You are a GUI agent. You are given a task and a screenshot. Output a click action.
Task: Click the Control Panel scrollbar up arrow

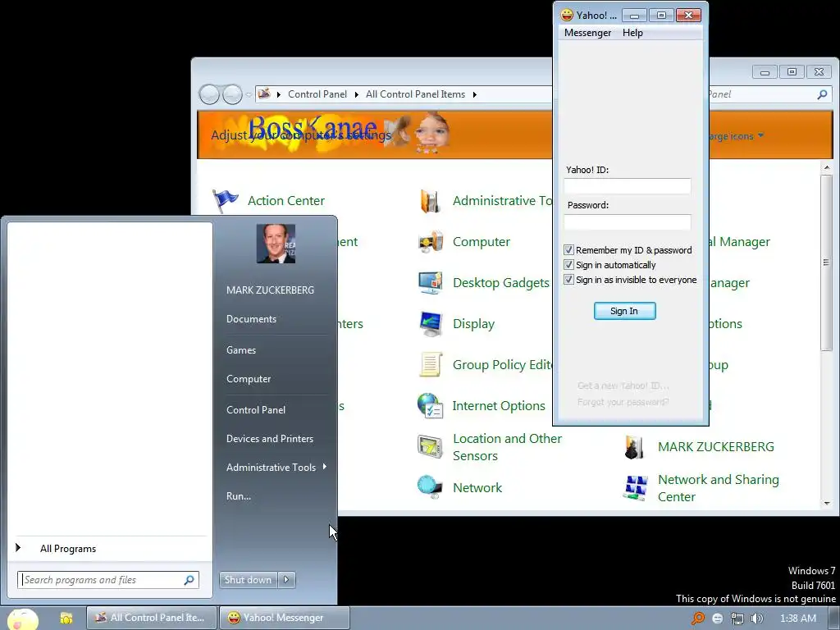pyautogui.click(x=827, y=168)
